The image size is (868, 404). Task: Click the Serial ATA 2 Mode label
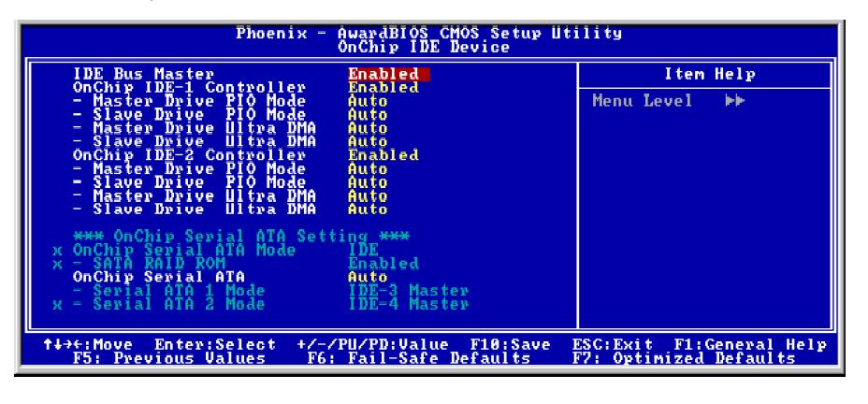[169, 304]
